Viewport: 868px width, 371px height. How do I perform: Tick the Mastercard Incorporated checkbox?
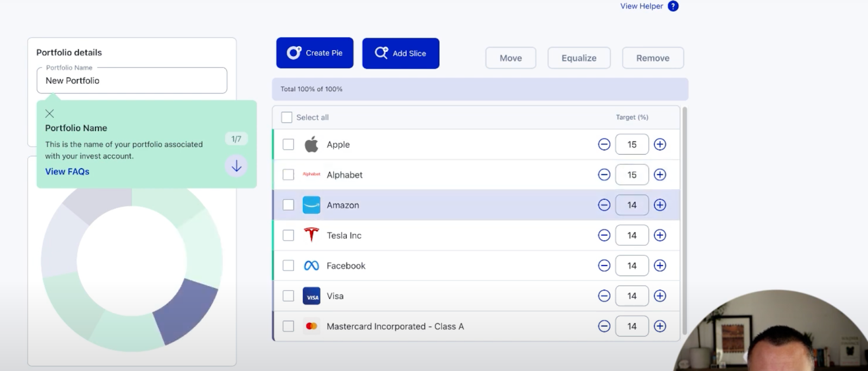289,326
